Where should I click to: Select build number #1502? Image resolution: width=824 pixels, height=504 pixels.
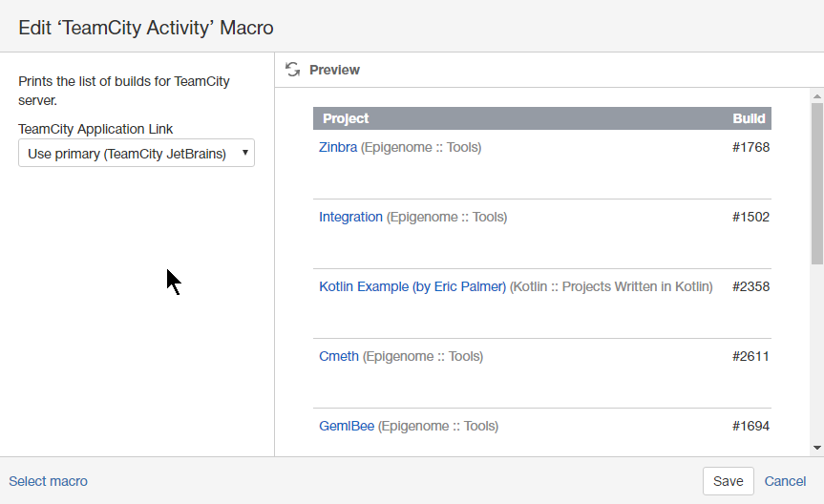(750, 217)
